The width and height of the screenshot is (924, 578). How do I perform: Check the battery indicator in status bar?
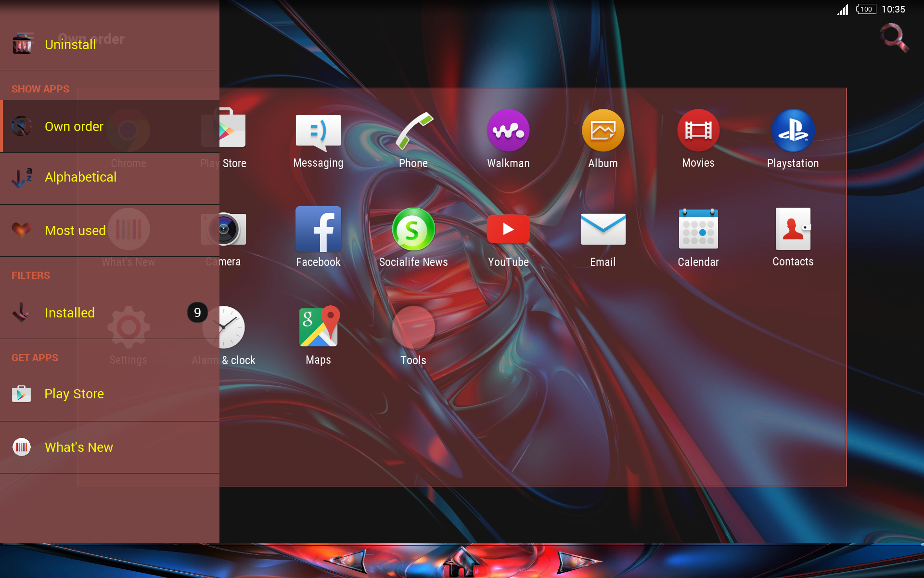coord(866,9)
